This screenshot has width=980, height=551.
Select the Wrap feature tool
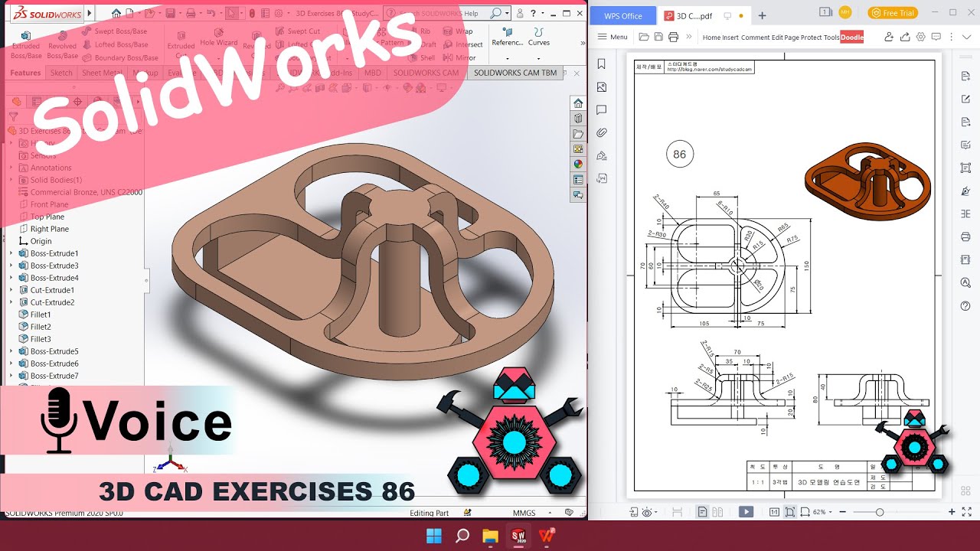458,31
